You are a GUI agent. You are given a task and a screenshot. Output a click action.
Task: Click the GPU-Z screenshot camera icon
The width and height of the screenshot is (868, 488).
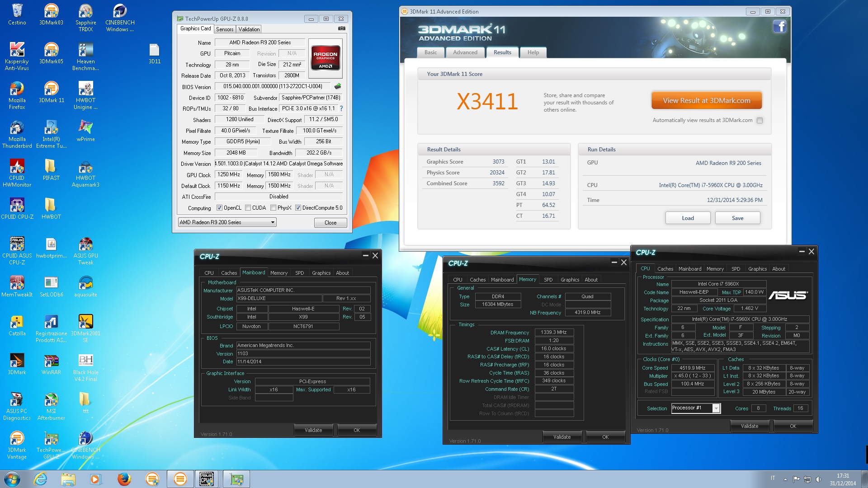(x=342, y=28)
